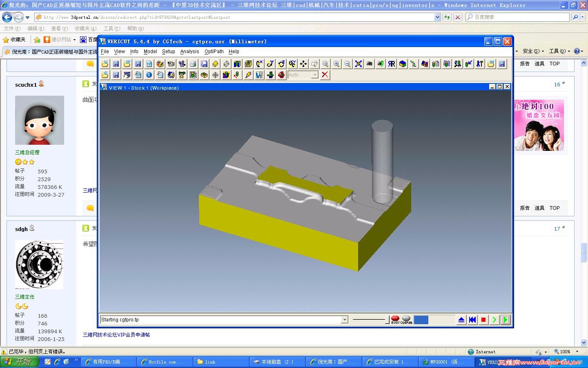Click the component tree icon

point(414,64)
